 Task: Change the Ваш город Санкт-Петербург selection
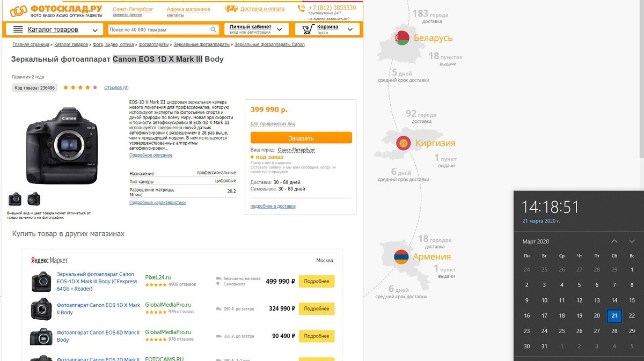(x=297, y=150)
